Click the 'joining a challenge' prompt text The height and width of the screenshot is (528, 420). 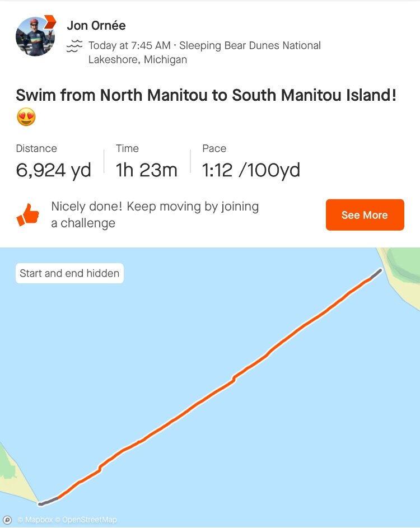(155, 214)
